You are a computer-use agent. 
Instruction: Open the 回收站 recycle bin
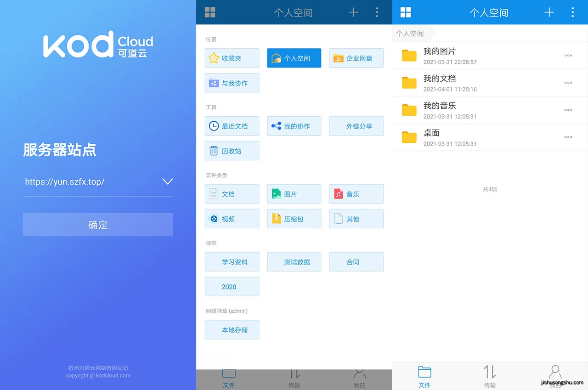click(x=232, y=151)
